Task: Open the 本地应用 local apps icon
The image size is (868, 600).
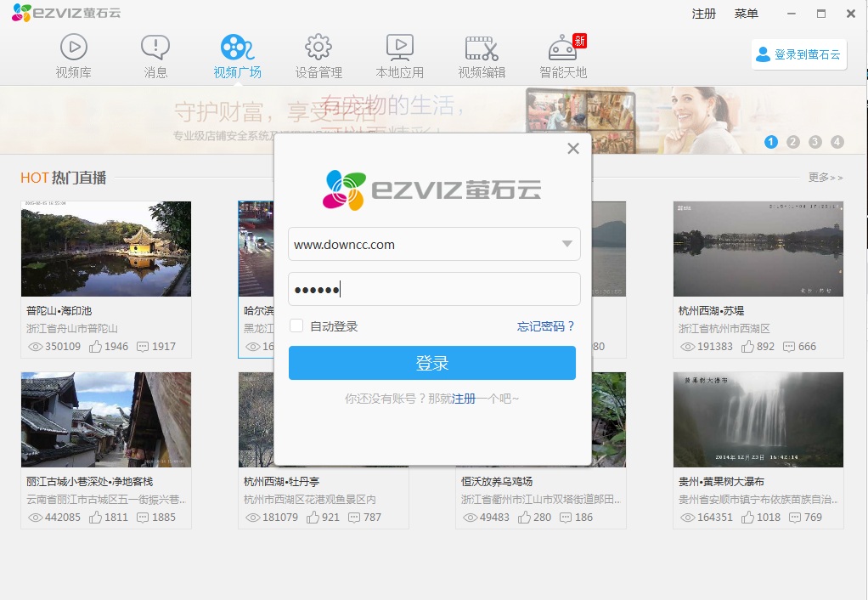Action: 400,47
